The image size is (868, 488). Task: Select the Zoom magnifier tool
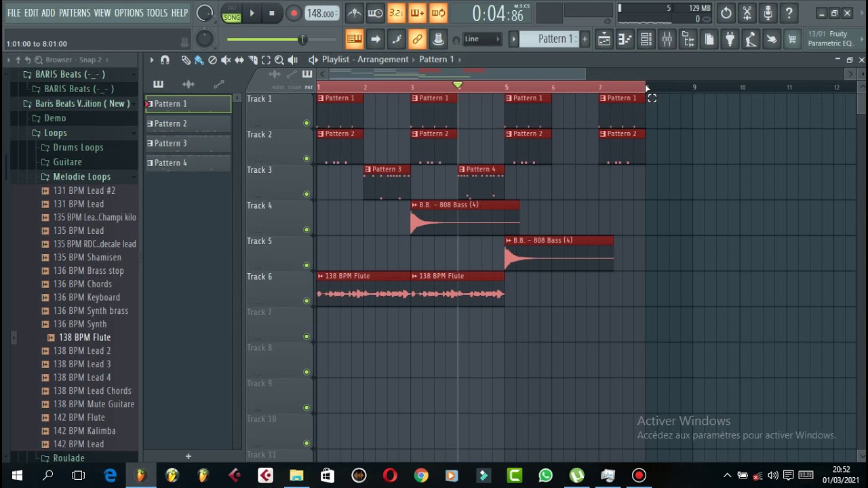coord(279,60)
